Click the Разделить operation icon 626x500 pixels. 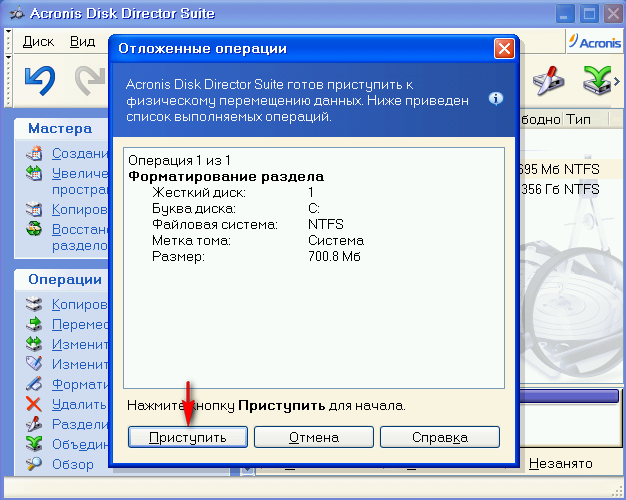[34, 424]
